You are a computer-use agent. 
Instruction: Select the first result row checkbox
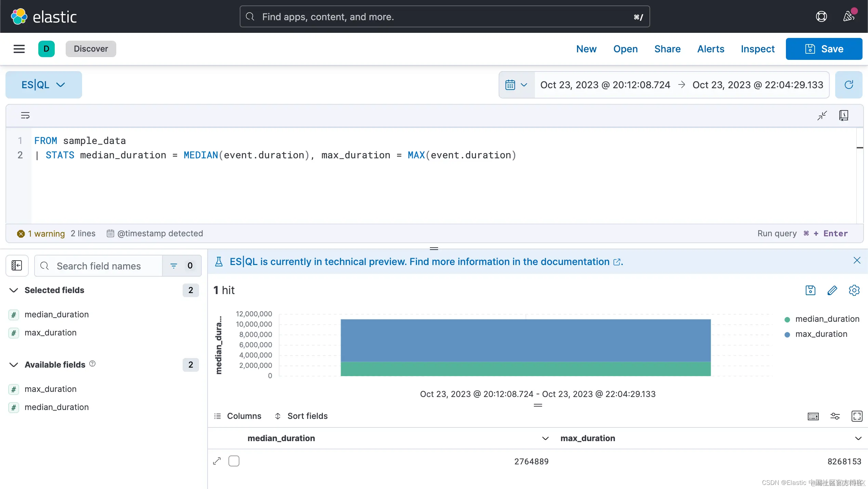(x=234, y=461)
